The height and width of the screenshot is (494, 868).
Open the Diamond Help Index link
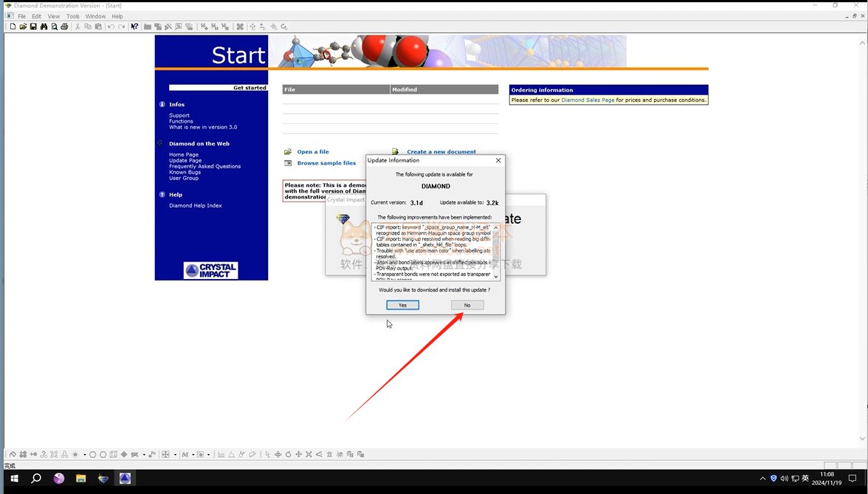point(196,205)
